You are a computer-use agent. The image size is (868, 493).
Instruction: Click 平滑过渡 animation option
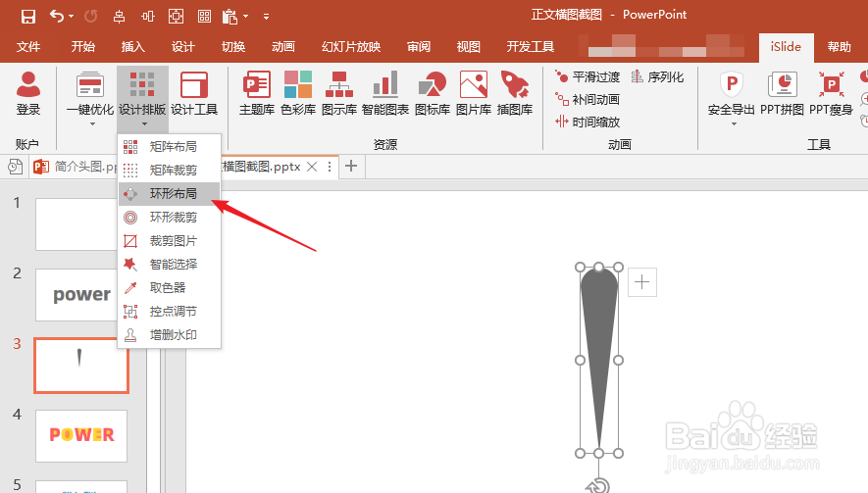click(587, 76)
